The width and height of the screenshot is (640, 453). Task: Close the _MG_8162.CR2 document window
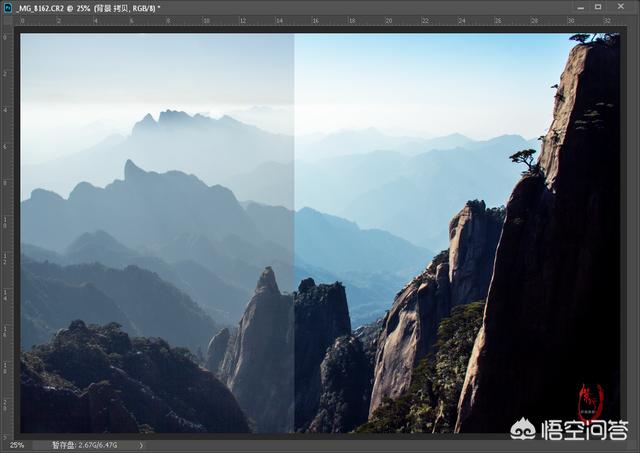pyautogui.click(x=627, y=7)
